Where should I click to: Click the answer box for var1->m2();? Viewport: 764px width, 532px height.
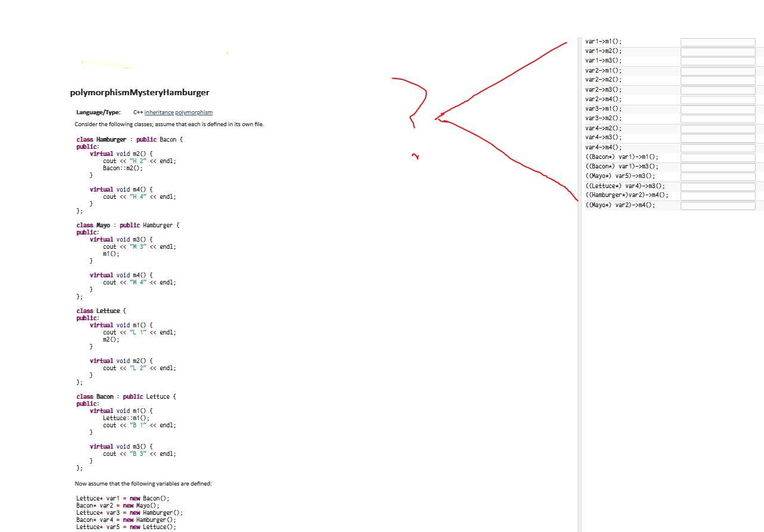click(718, 51)
